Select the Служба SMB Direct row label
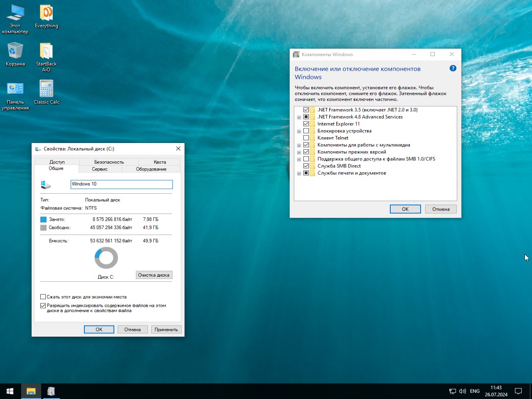The image size is (532, 399). [339, 166]
